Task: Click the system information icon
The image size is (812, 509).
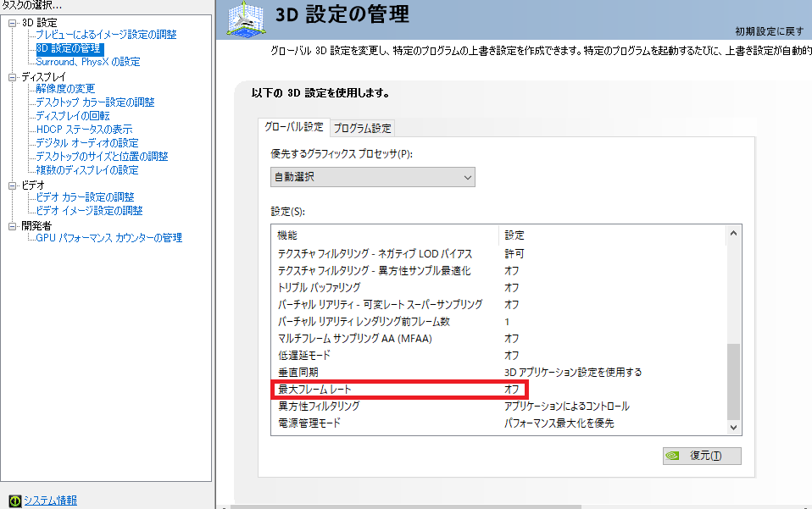Action: point(15,501)
